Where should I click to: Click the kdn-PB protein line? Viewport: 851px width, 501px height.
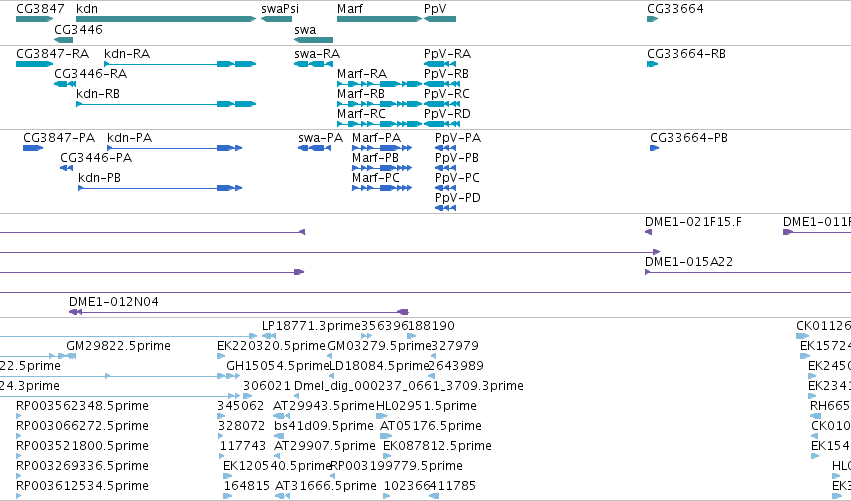coord(160,188)
